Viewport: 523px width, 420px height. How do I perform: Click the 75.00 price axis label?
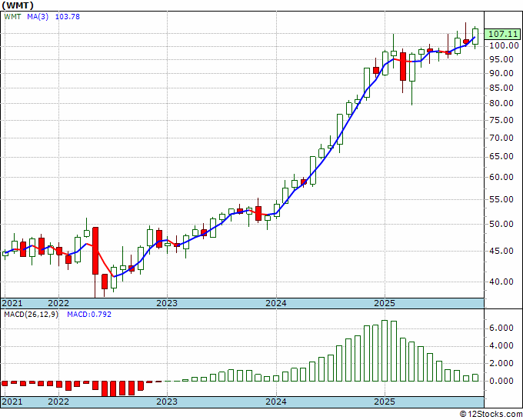501,120
